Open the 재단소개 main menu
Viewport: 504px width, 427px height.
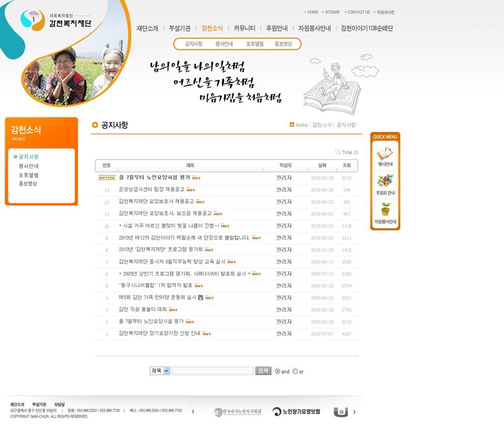tap(147, 28)
